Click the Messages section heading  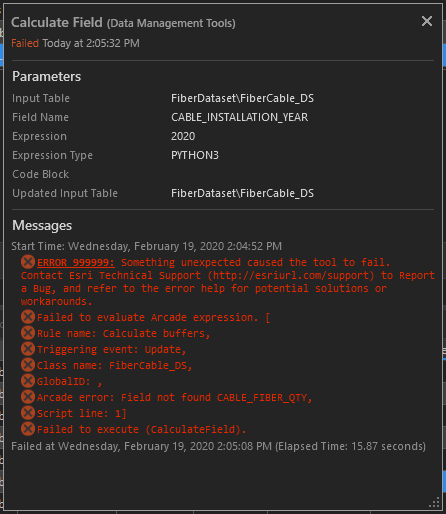pyautogui.click(x=42, y=226)
